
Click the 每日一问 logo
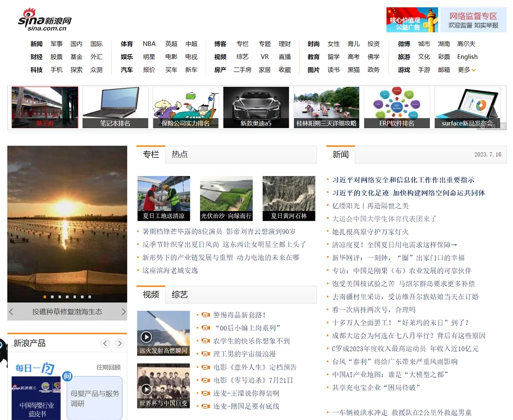pyautogui.click(x=35, y=368)
